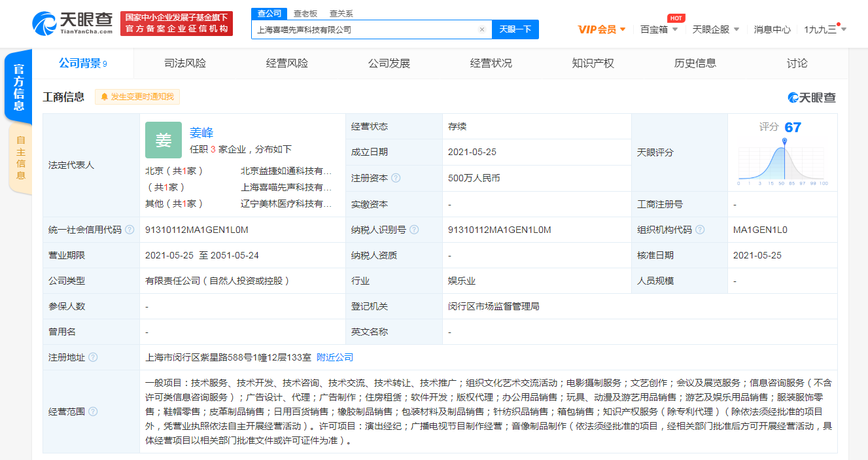Select 查老板 search mode
The height and width of the screenshot is (460, 868).
coord(305,13)
